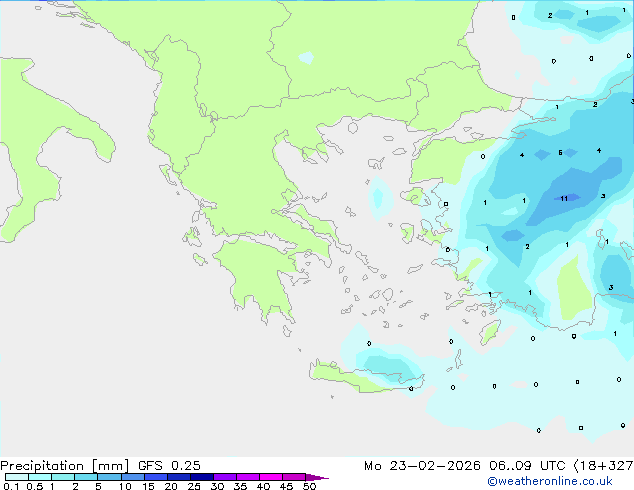Click the 20–25 mm legend color box
Viewport: 634px width, 490px height.
click(179, 477)
